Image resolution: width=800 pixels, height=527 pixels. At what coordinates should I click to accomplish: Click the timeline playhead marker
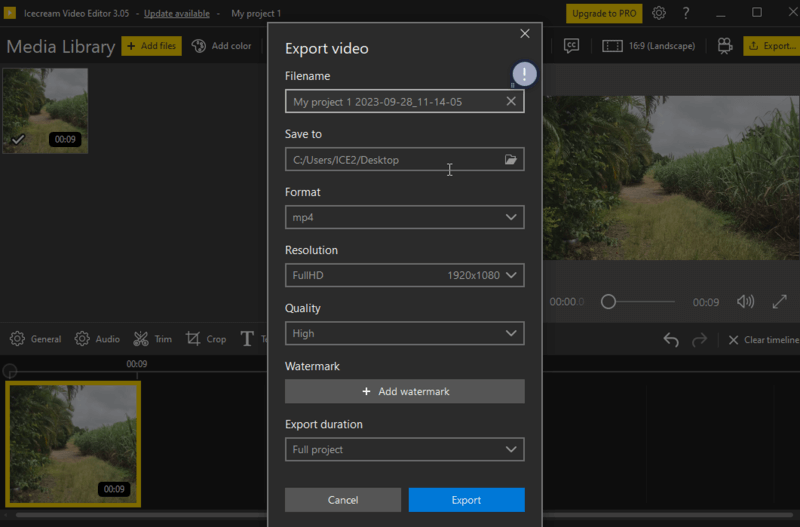10,371
